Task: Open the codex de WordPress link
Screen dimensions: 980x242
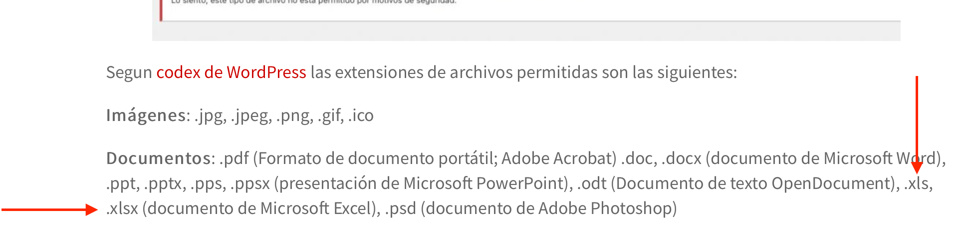Action: (x=231, y=72)
